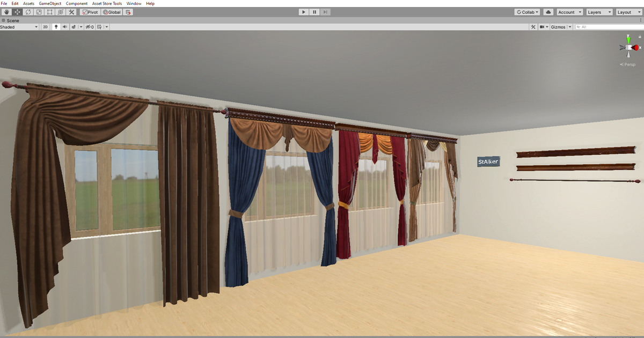This screenshot has width=644, height=338.
Task: Click the Unity Services cloud icon
Action: (548, 12)
